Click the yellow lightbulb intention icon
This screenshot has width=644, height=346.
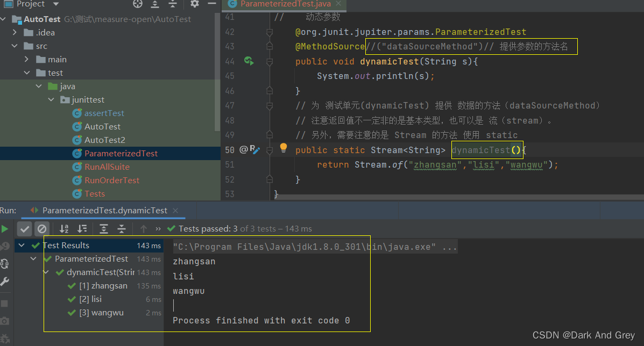(x=284, y=148)
